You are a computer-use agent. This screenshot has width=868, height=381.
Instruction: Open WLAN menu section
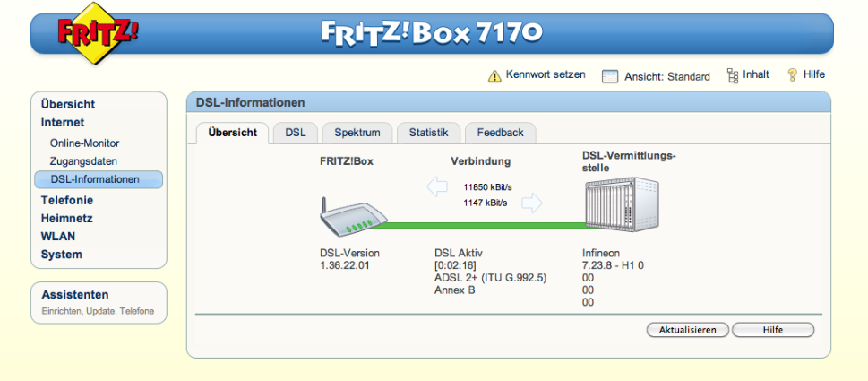tap(58, 237)
